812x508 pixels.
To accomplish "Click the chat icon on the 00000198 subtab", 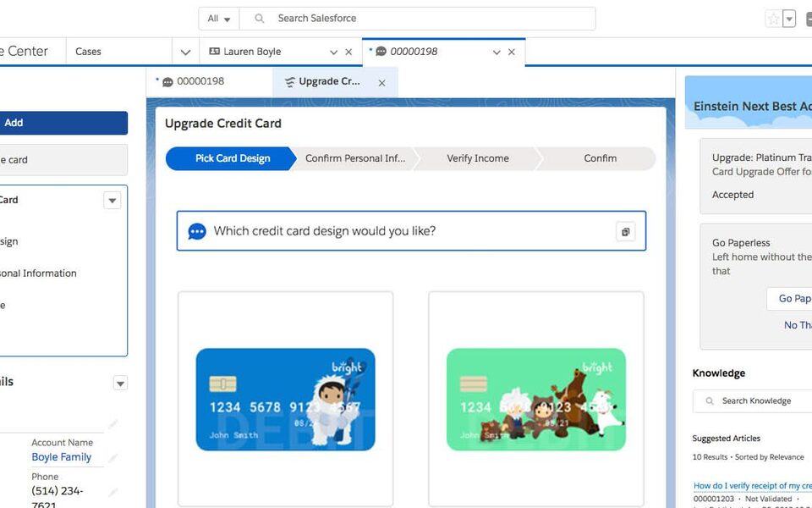I will pos(167,82).
